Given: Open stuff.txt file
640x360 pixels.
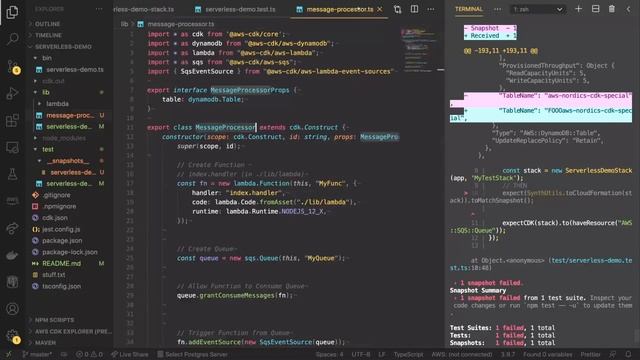Looking at the screenshot, I should pos(53,275).
